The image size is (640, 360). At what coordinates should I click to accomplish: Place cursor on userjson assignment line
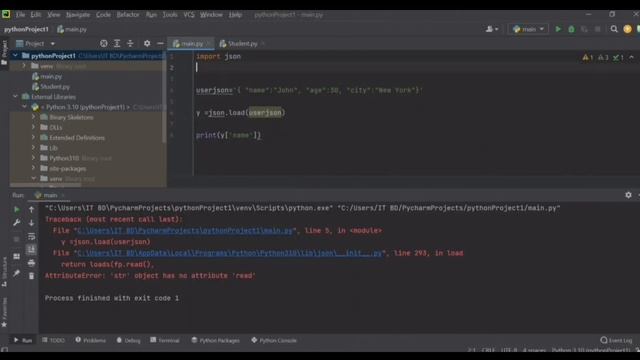click(x=309, y=90)
